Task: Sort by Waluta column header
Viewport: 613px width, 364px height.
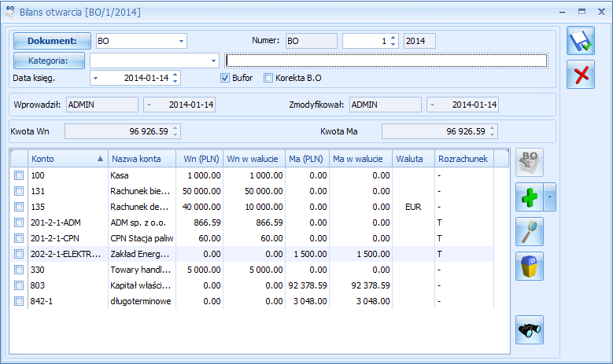Action: click(x=413, y=159)
